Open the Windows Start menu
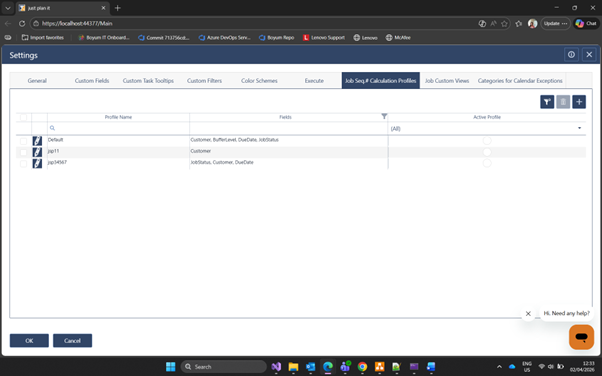The image size is (602, 376). click(170, 366)
